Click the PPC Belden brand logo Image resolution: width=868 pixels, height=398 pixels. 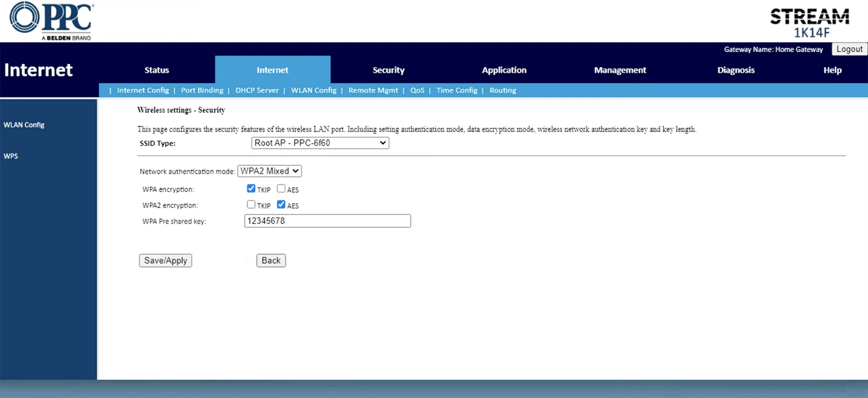[x=52, y=21]
